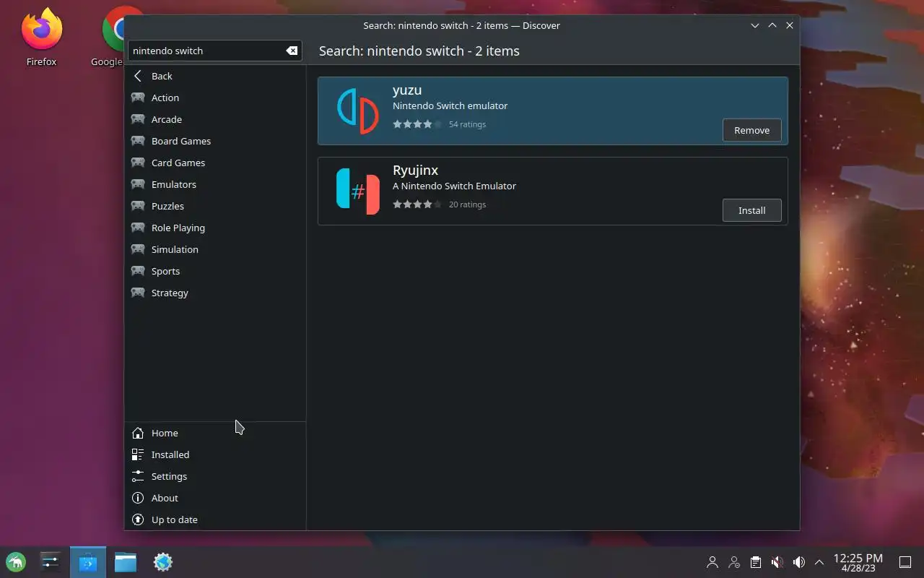
Task: Open System Settings from the taskbar
Action: 51,562
